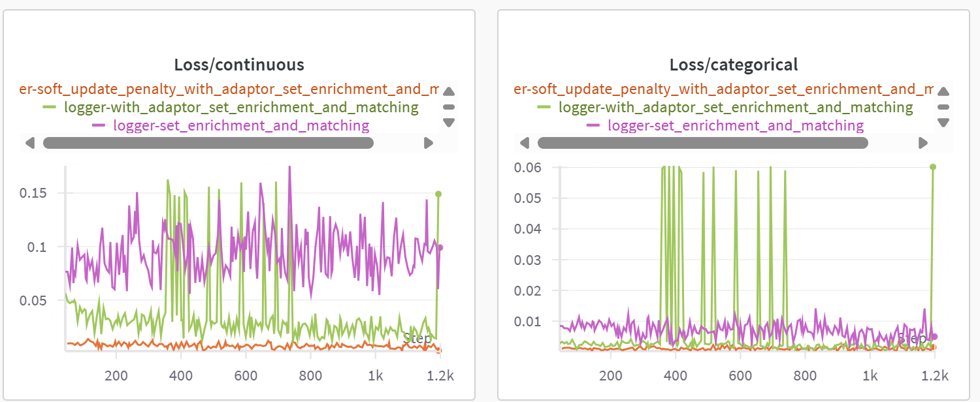
Task: Toggle green logger-with_adaptor series in Loss/categorical legend
Action: tap(735, 107)
